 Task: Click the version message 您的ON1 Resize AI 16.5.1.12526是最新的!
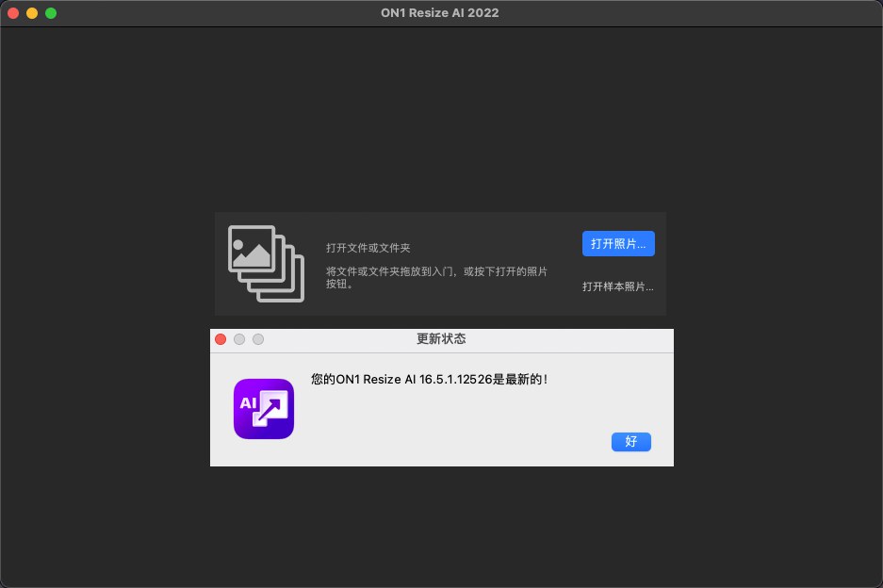pos(429,379)
